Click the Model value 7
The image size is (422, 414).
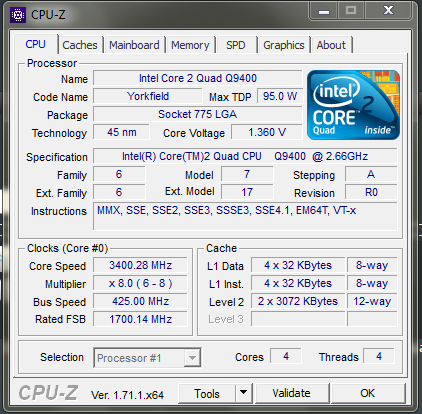click(x=247, y=174)
